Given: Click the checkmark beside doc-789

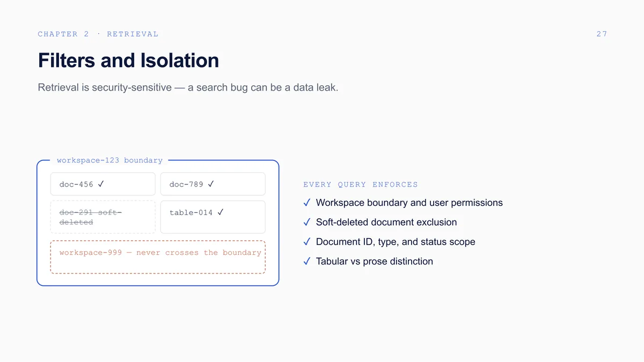Looking at the screenshot, I should coord(211,184).
